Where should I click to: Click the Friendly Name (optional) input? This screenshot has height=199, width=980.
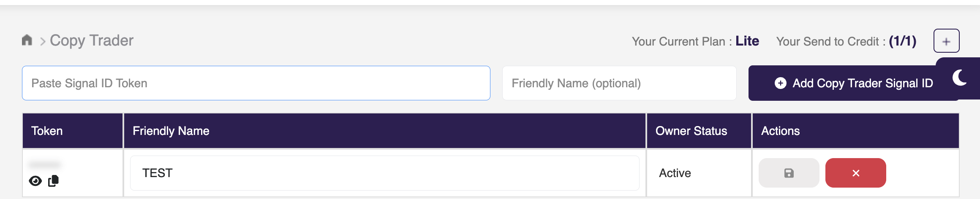pyautogui.click(x=619, y=83)
